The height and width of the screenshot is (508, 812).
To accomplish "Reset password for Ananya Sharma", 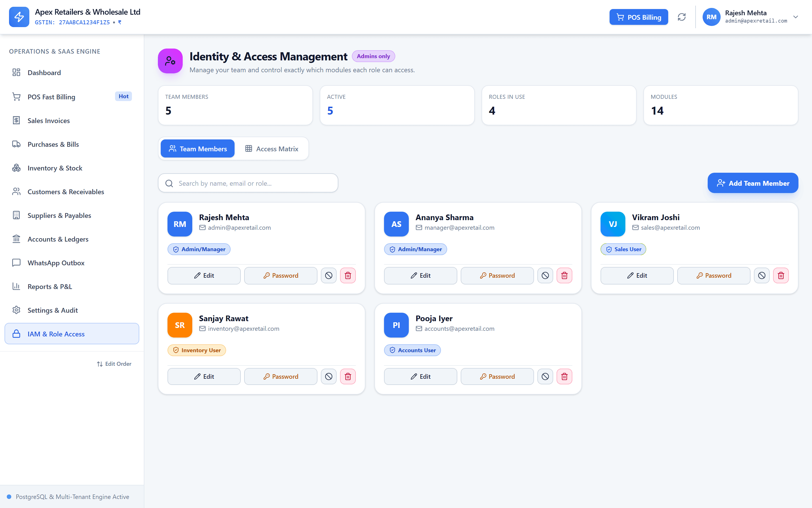I will 497,275.
